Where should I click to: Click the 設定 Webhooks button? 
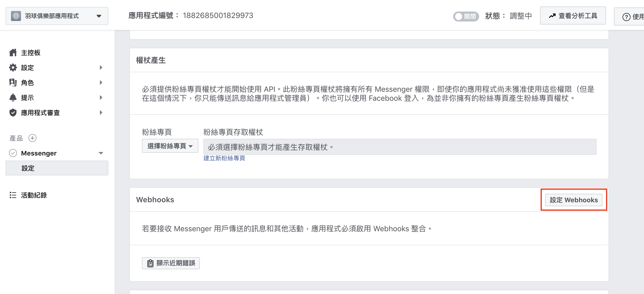pyautogui.click(x=574, y=200)
